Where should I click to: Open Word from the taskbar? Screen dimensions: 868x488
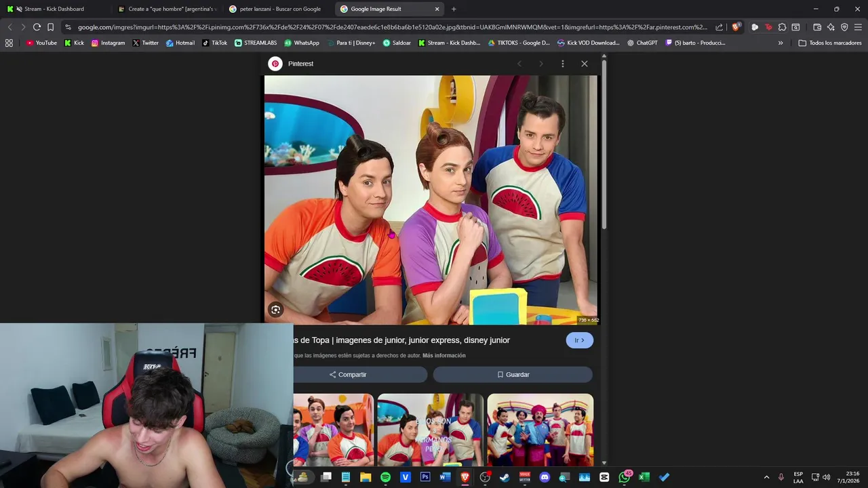[445, 477]
